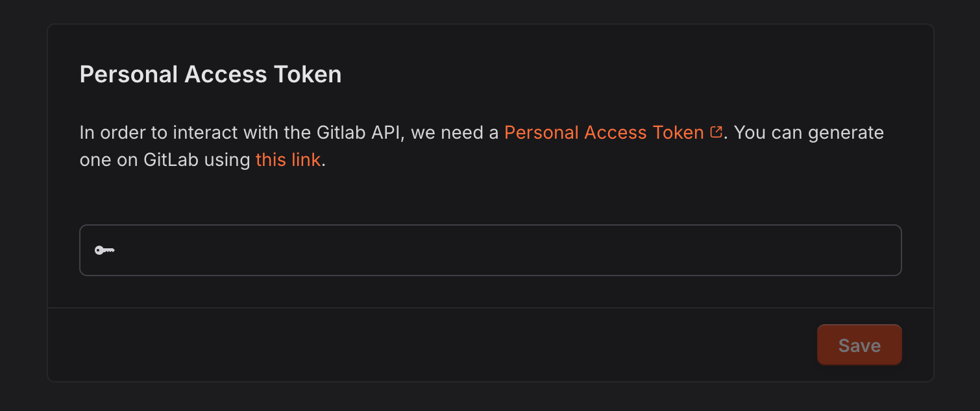Follow the 'this link' hyperlink to GitLab
The height and width of the screenshot is (411, 980).
click(x=288, y=159)
